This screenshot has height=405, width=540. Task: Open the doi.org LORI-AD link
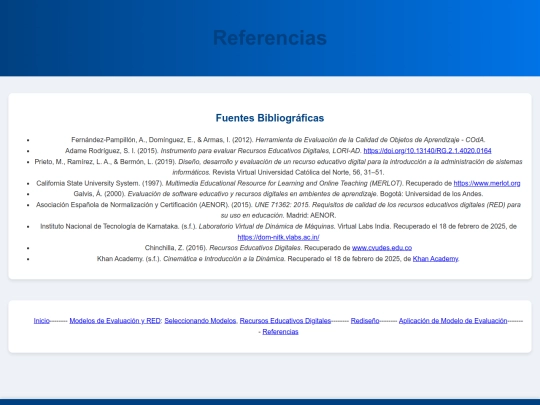[427, 151]
